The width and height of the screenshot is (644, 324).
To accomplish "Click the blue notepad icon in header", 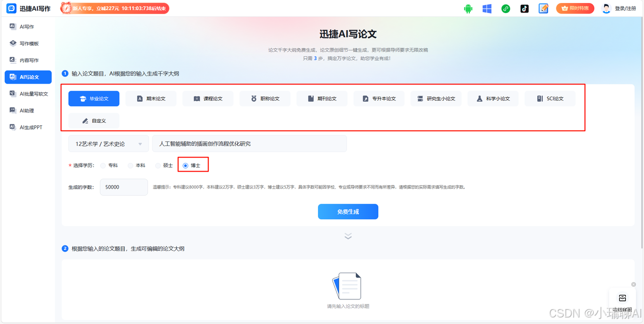I will pos(543,9).
